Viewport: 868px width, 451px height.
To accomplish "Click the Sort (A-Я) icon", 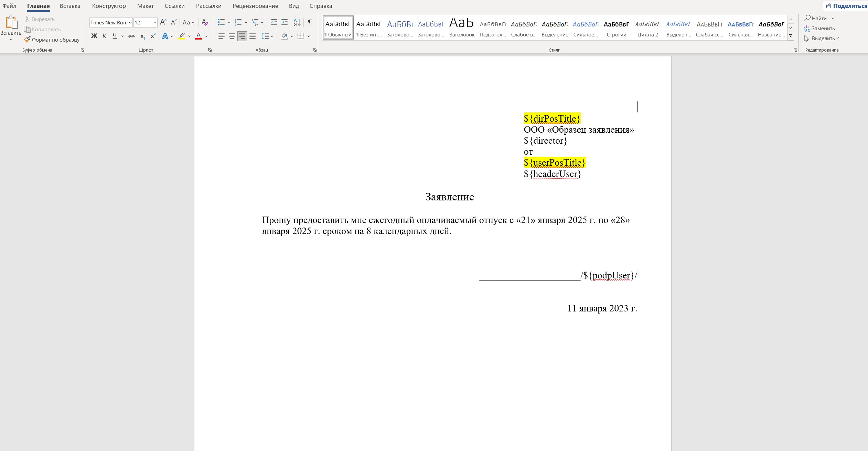I will pos(297,22).
